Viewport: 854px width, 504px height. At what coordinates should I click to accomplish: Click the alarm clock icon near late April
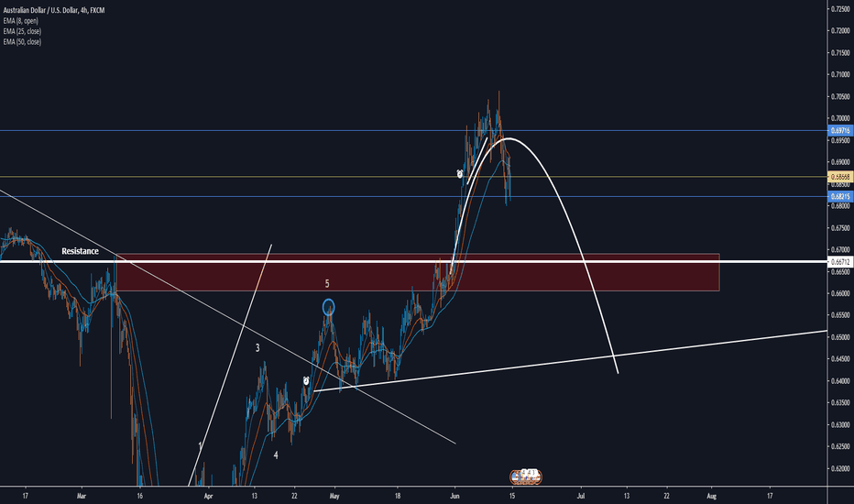[306, 381]
